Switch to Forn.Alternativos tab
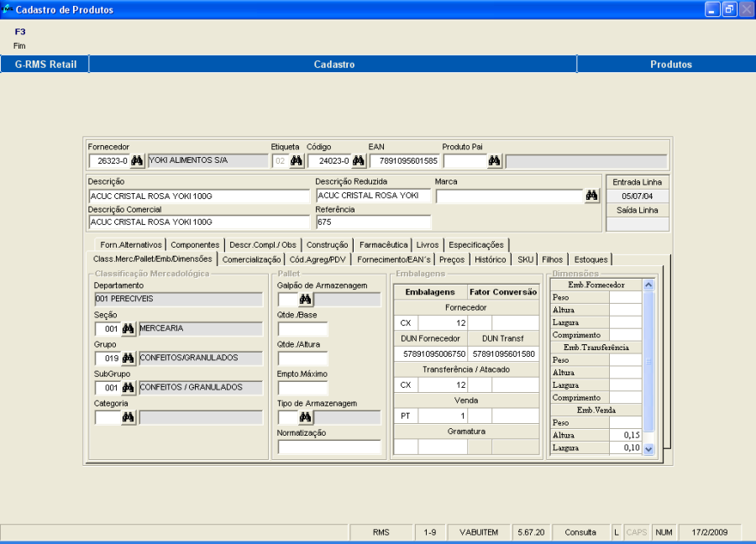Screen dimensions: 756x544 point(131,245)
